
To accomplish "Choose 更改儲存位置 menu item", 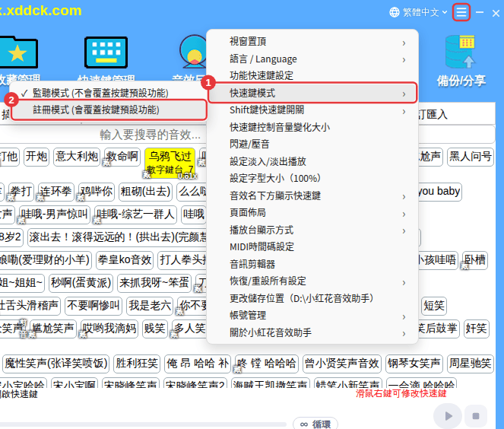I will (312, 298).
